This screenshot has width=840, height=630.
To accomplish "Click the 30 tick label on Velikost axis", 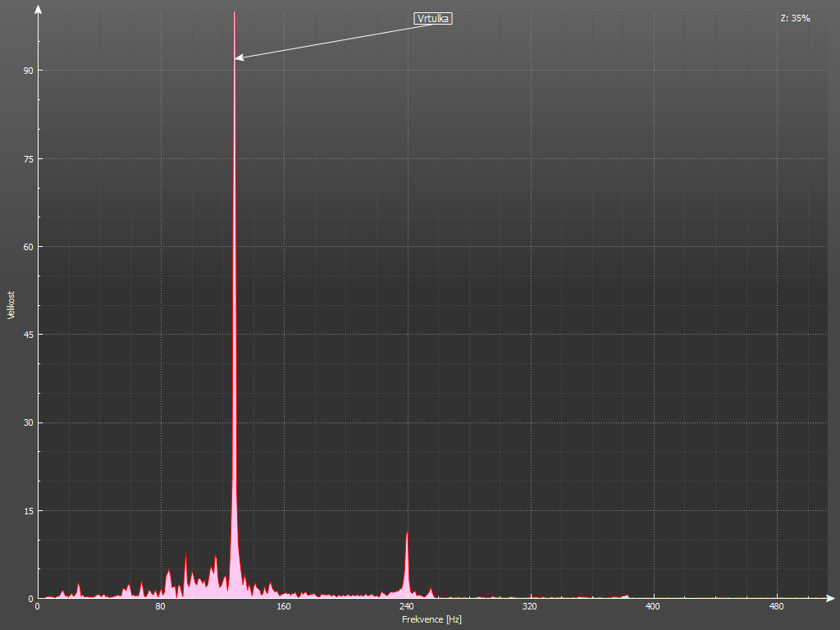I will tap(28, 422).
